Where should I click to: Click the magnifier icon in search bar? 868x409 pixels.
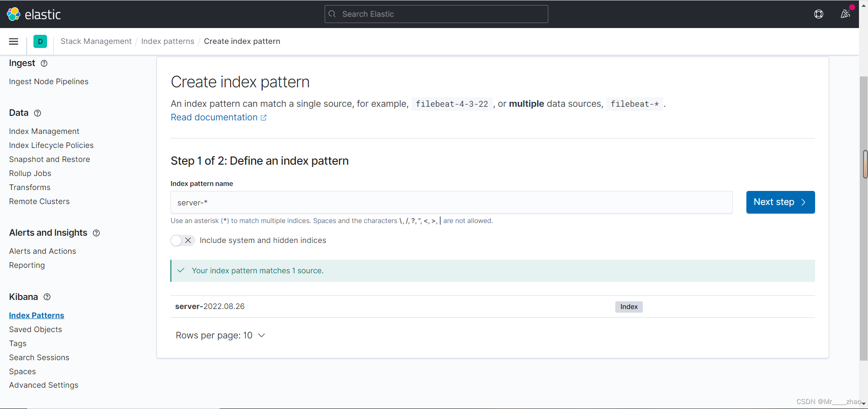(x=332, y=14)
